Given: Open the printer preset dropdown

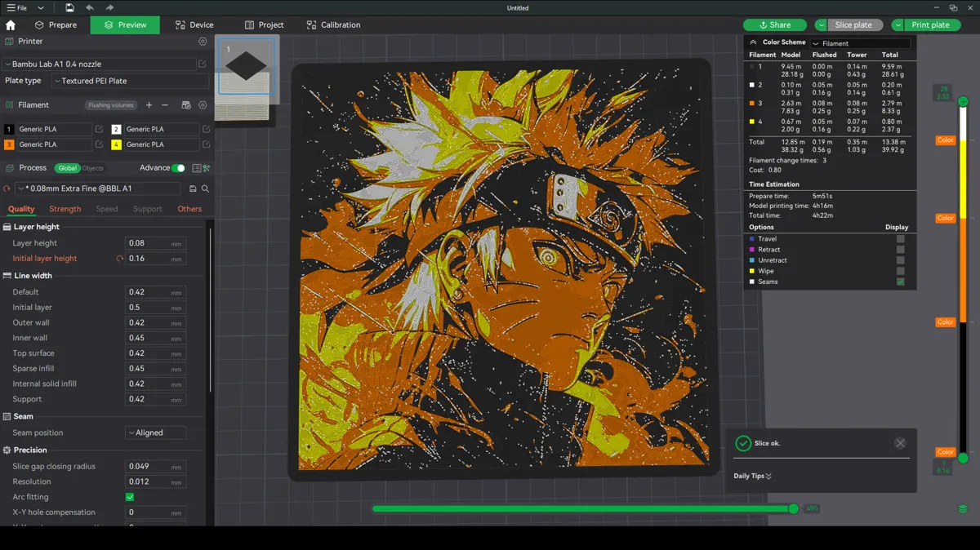Looking at the screenshot, I should click(98, 64).
